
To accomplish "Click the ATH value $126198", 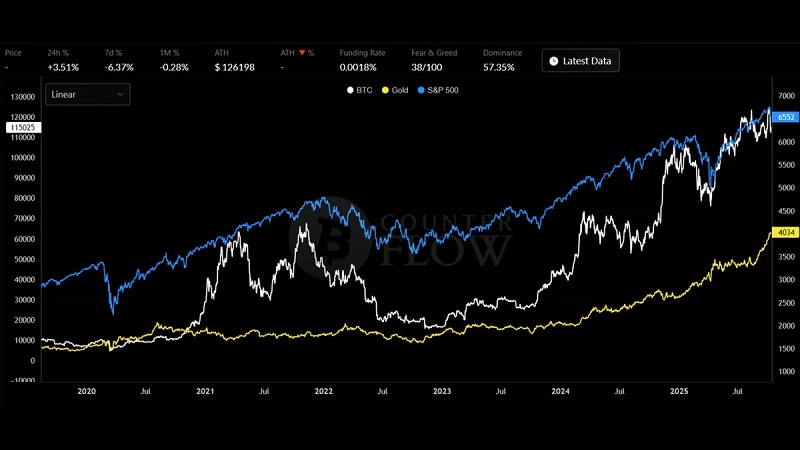I will (x=235, y=67).
